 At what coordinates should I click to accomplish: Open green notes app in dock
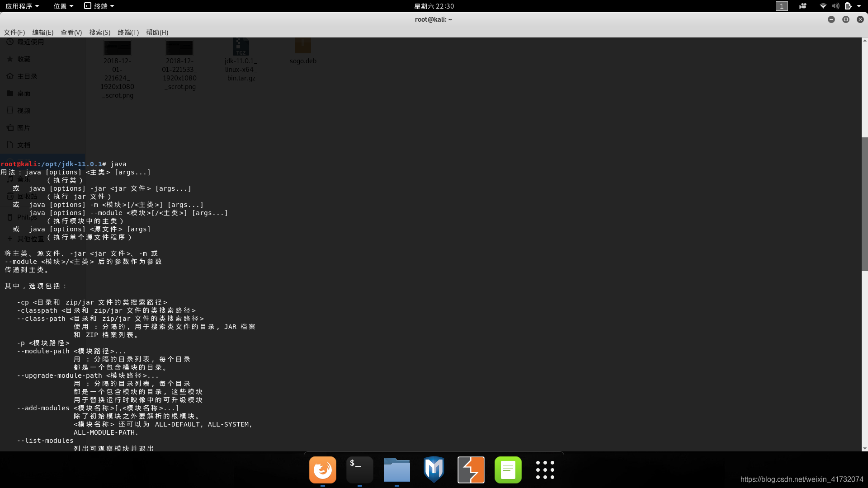click(x=508, y=470)
